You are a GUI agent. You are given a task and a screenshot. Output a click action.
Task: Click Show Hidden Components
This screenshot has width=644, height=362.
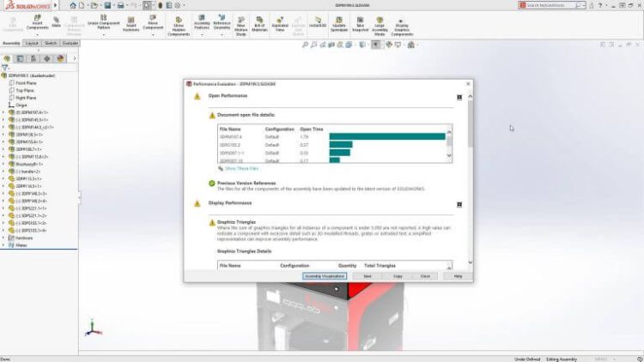(x=179, y=27)
